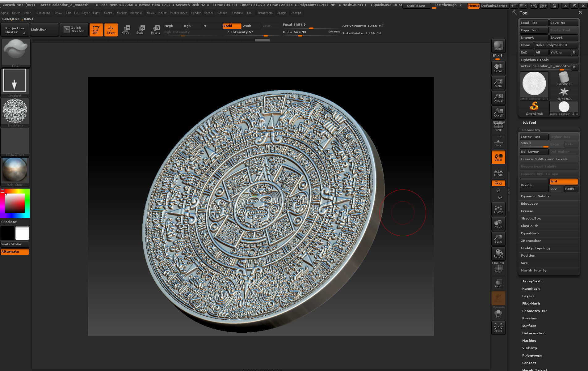Activate Edit mode button
The width and height of the screenshot is (588, 371).
tap(96, 30)
